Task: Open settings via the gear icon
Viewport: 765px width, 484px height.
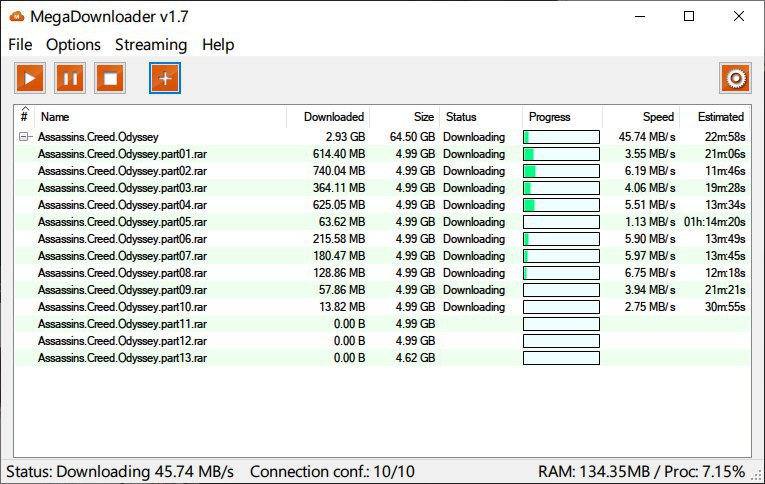Action: click(x=735, y=78)
